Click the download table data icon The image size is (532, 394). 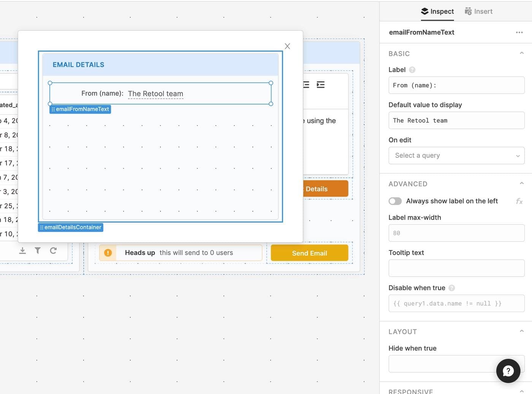click(x=22, y=250)
